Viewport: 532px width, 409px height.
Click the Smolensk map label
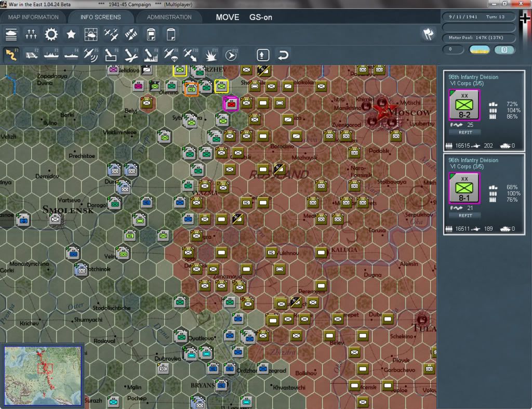(x=68, y=210)
